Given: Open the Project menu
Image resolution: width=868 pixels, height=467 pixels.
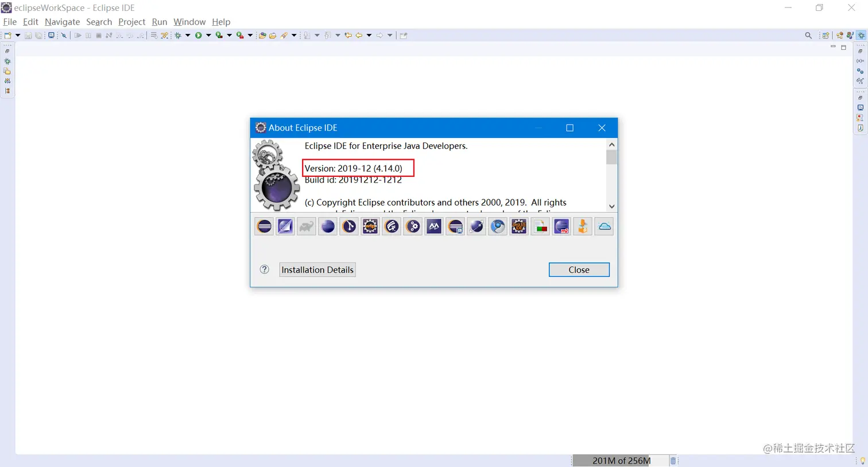Looking at the screenshot, I should [x=131, y=22].
